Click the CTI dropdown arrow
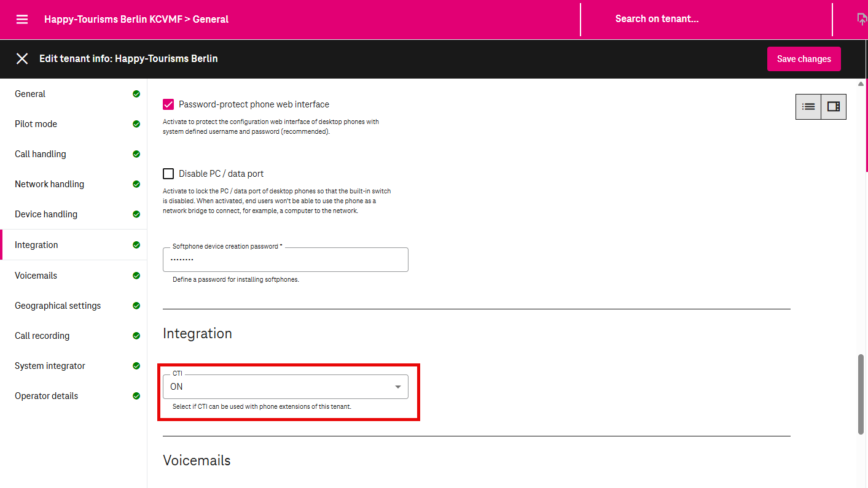The width and height of the screenshot is (868, 488). click(398, 387)
